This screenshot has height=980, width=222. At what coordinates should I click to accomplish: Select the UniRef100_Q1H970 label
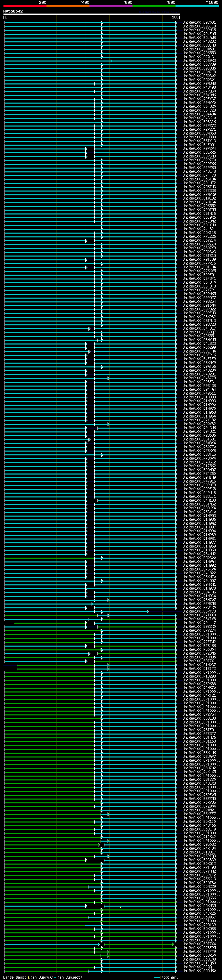coord(199,408)
